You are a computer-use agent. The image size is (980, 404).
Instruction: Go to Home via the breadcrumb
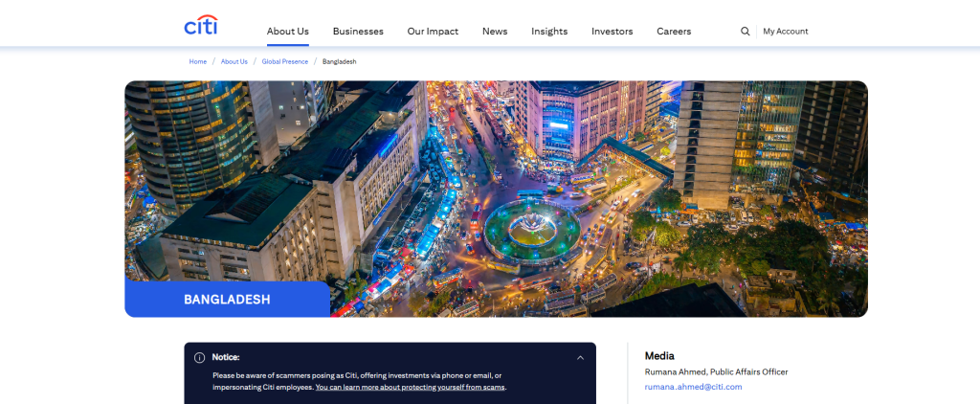pyautogui.click(x=198, y=61)
